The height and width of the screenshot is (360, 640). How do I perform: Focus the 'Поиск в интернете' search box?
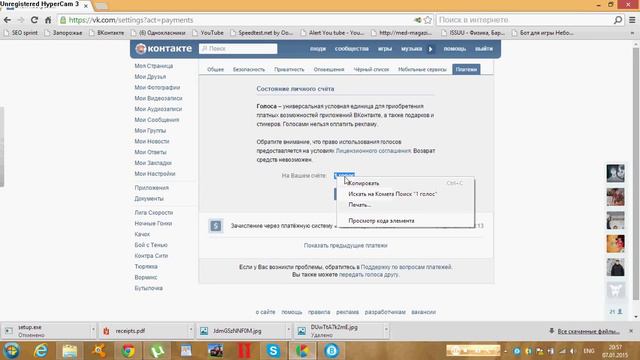pyautogui.click(x=525, y=20)
